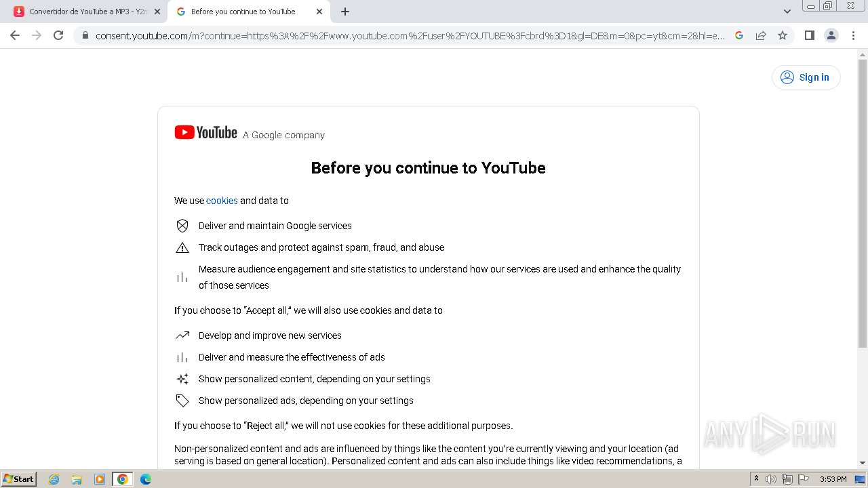Click the trending arrow icon beside Develop and improve
Screen dimensions: 868x488
[182, 335]
